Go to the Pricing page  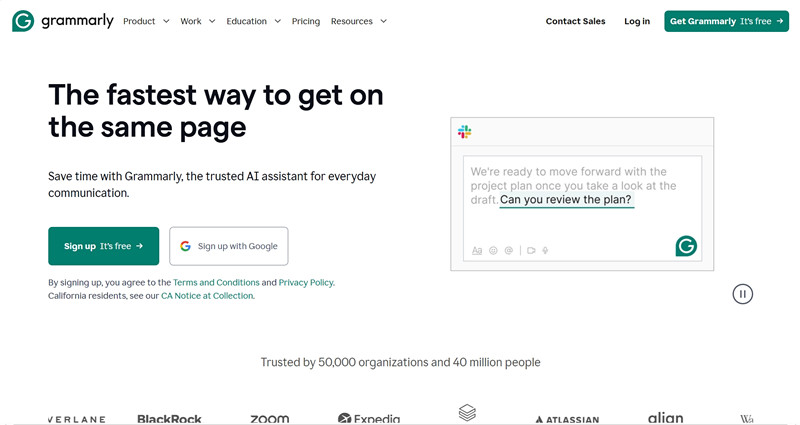pyautogui.click(x=306, y=21)
